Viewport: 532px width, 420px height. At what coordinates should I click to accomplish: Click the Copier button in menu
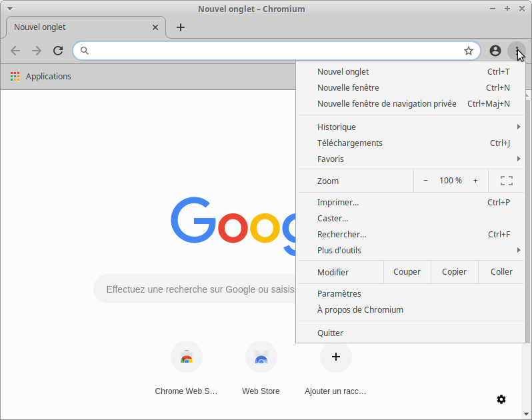[x=454, y=272]
